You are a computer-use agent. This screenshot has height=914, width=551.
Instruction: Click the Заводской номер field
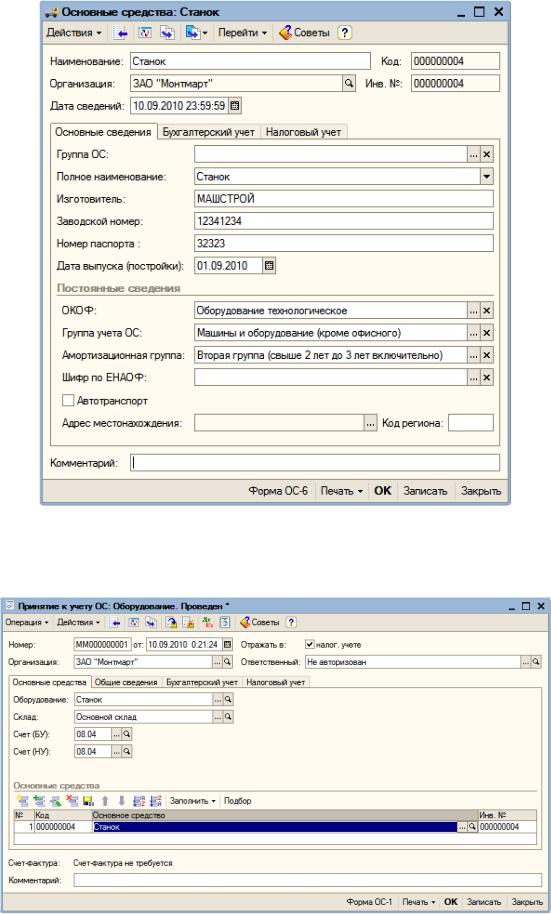[x=344, y=221]
